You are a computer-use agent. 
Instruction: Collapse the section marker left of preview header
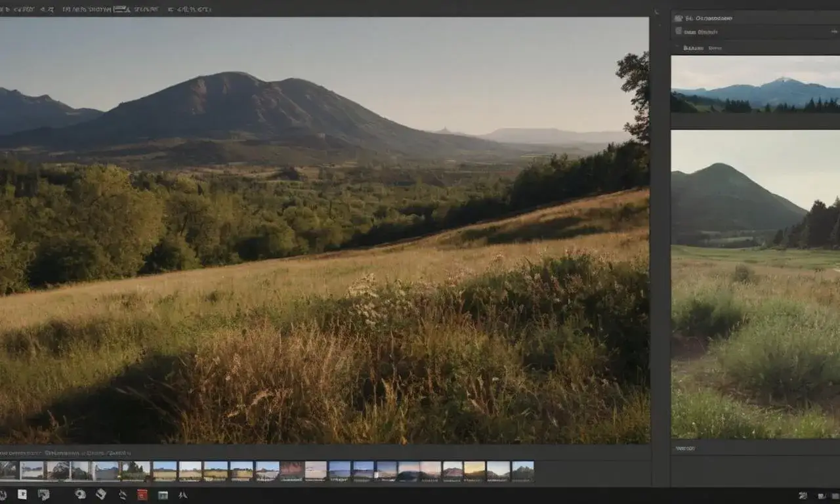676,49
